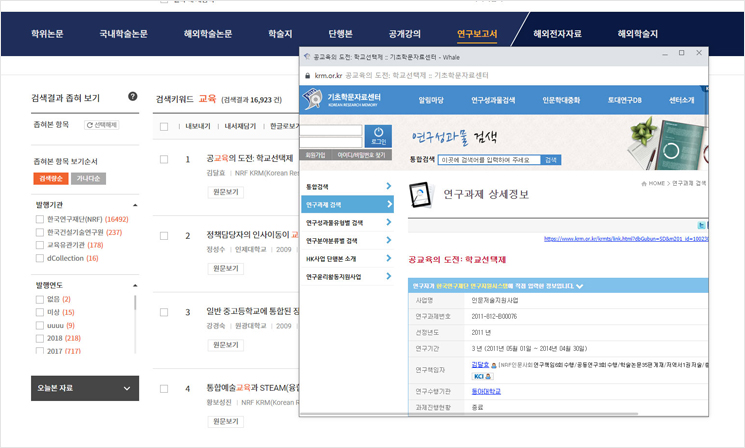Click the krm.or.kr address bar
745x448 pixels.
click(x=504, y=76)
